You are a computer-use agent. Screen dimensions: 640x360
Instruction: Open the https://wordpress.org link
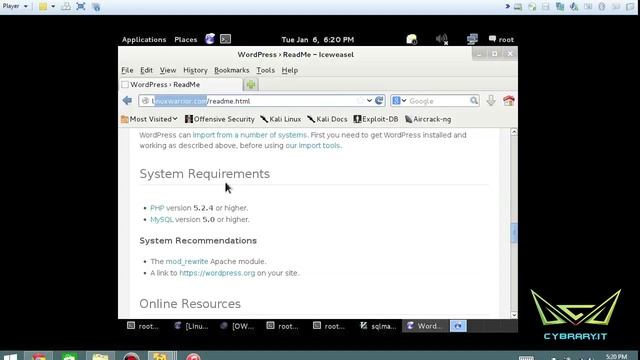pos(217,273)
